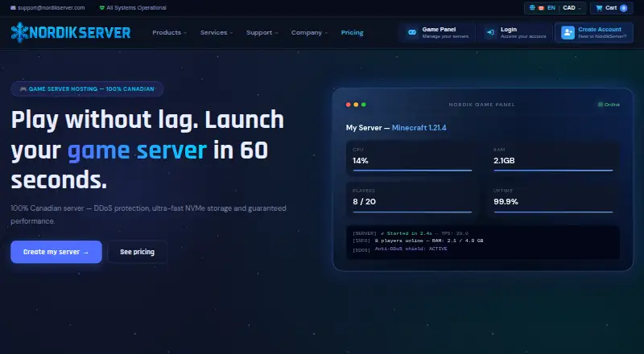Open the Login link
The width and height of the screenshot is (644, 354).
[x=516, y=33]
